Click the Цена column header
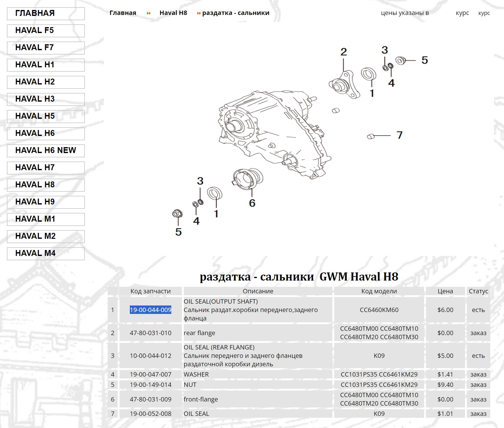The width and height of the screenshot is (504, 428). [445, 291]
